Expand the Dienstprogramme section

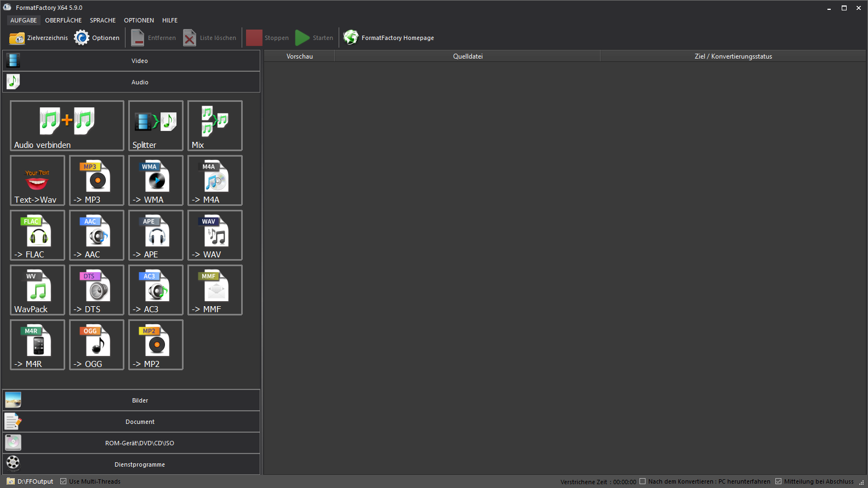[x=132, y=464]
